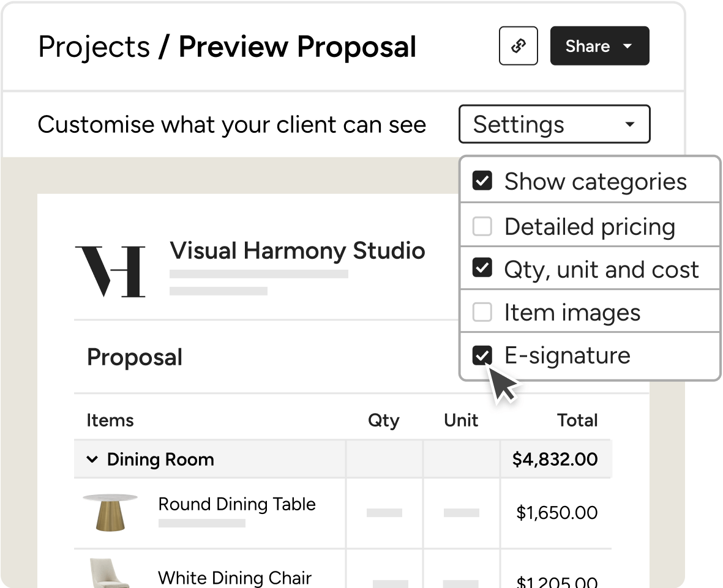The image size is (723, 588).
Task: Enable the Detailed pricing checkbox
Action: (482, 226)
